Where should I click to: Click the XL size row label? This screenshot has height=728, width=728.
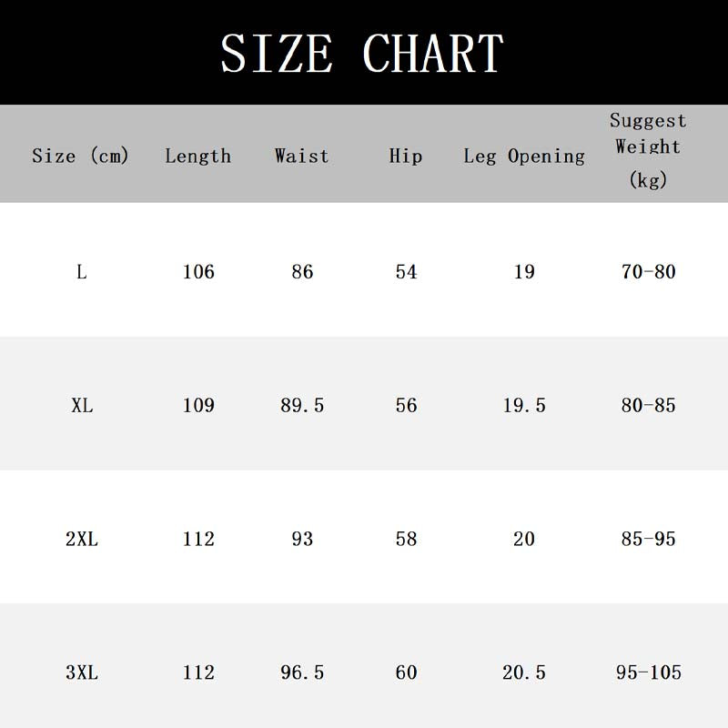coord(82,405)
